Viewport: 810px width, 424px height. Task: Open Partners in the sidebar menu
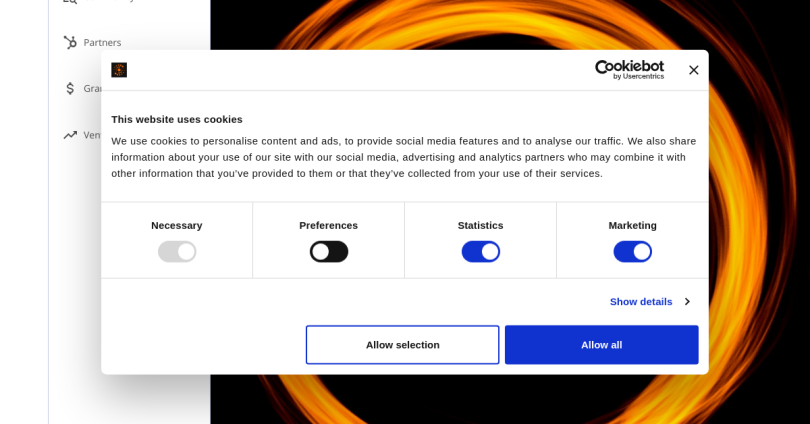(x=102, y=42)
